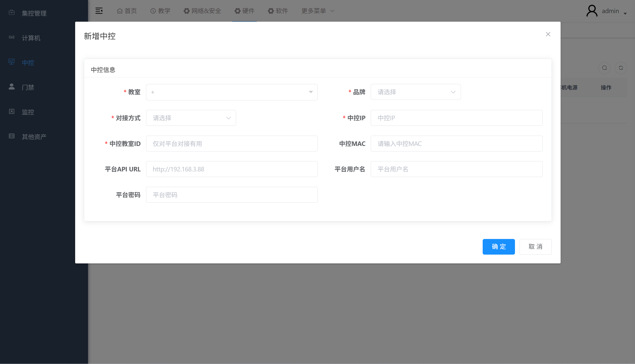Select 其他资产 in the sidebar
The image size is (635, 364).
[34, 137]
